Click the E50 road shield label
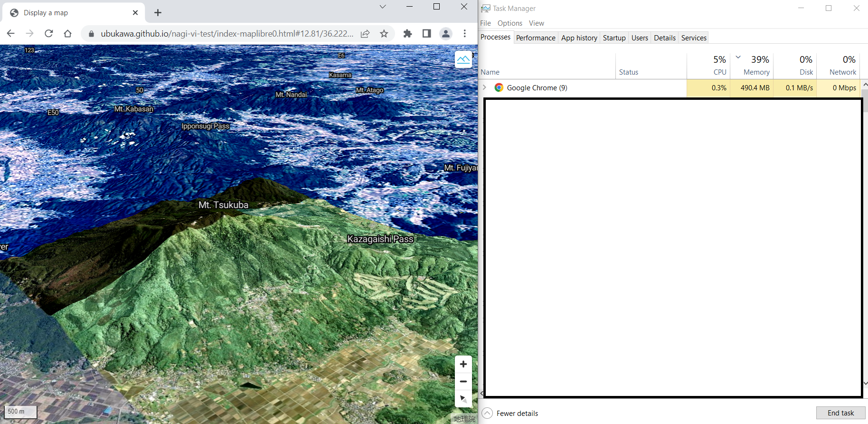This screenshot has height=424, width=868. [53, 113]
